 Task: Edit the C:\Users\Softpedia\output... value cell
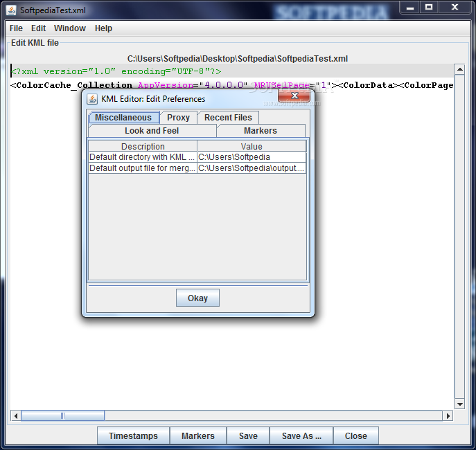click(252, 168)
